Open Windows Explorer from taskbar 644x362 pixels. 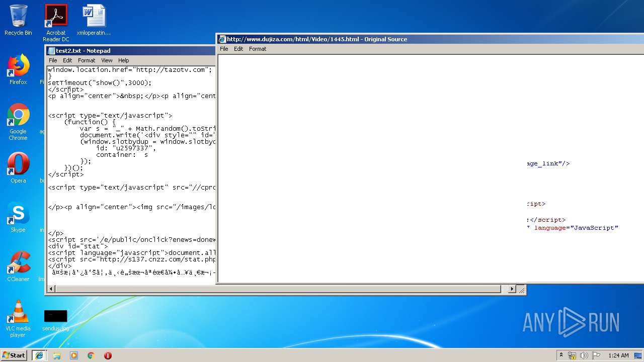point(57,355)
